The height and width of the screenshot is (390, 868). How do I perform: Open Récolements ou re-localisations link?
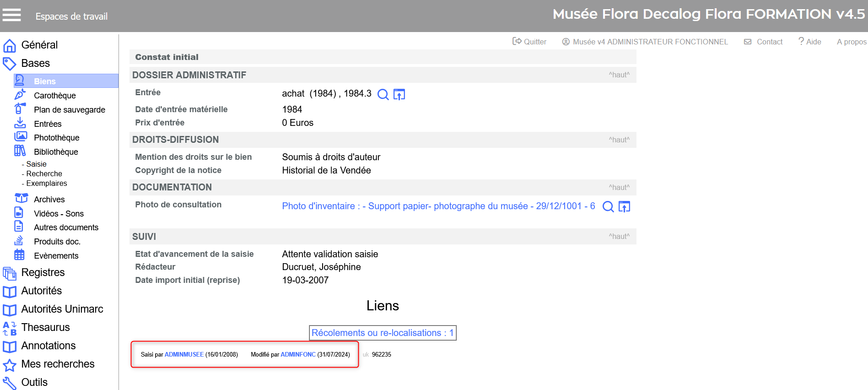[383, 333]
